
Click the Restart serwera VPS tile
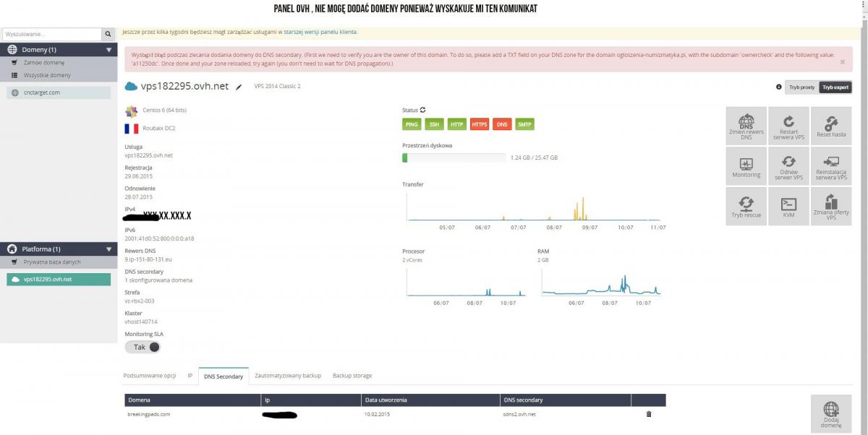pos(788,126)
